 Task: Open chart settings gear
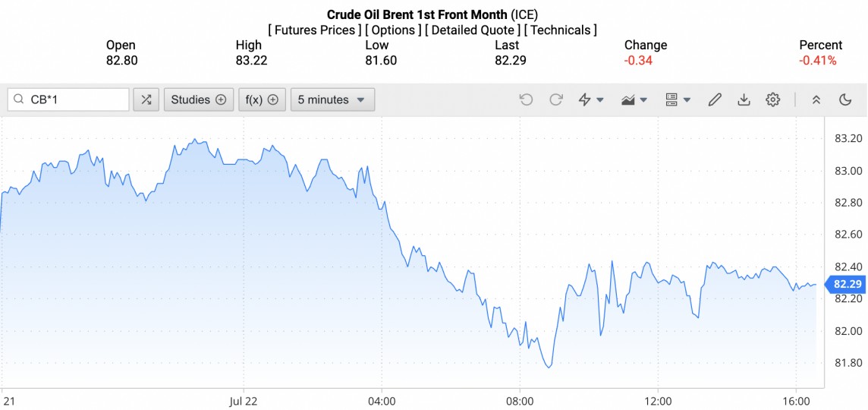[x=773, y=99]
